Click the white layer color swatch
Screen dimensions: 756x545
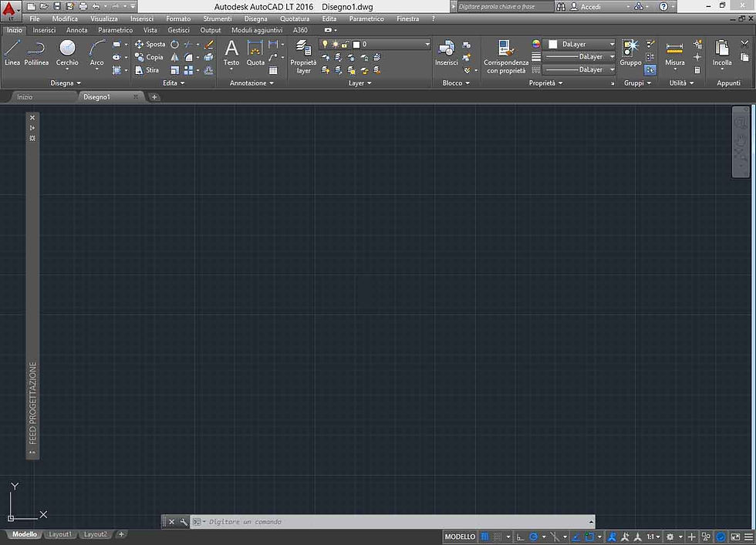[356, 45]
